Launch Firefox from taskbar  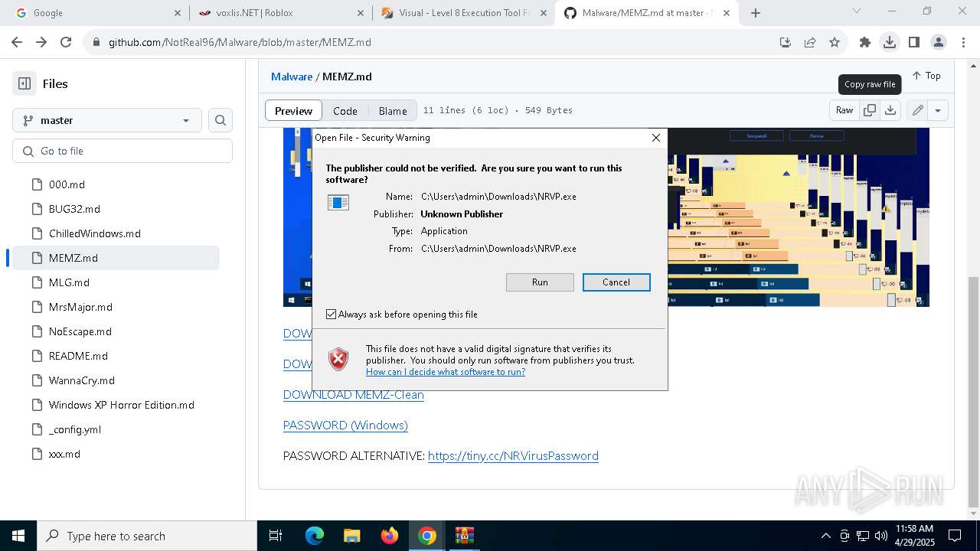point(390,536)
